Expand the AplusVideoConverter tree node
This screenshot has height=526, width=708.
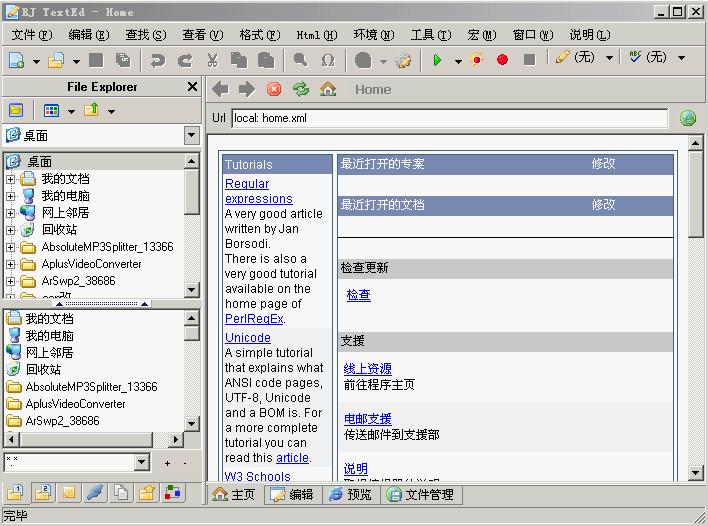point(10,264)
